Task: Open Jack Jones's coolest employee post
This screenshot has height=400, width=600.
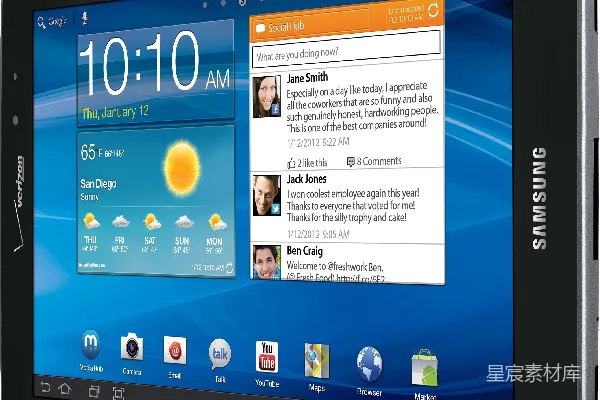Action: 353,206
